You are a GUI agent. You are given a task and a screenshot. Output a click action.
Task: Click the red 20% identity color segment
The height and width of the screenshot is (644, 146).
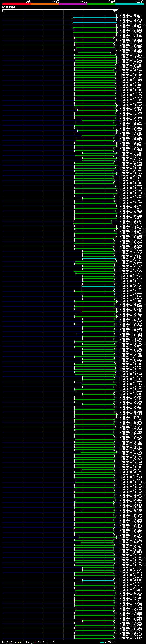pos(16,4)
